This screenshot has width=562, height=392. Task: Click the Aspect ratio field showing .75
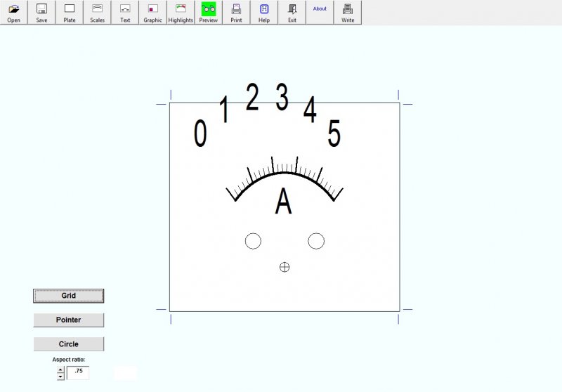(78, 372)
